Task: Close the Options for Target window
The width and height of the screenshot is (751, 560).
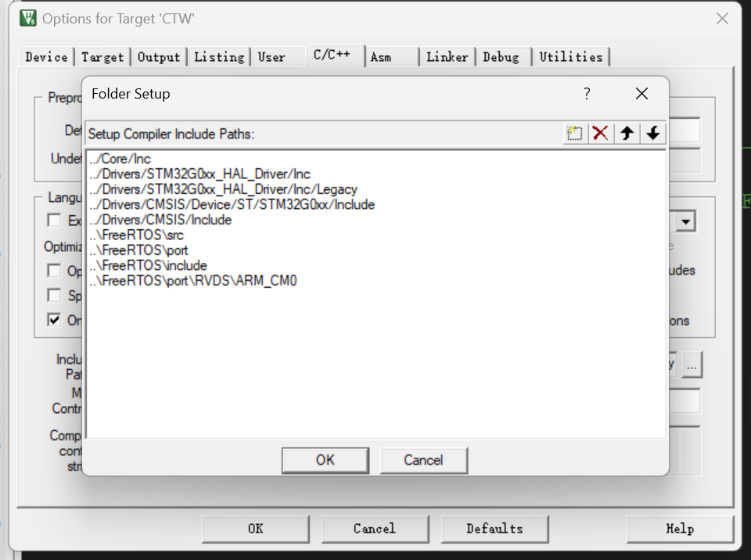Action: point(722,19)
